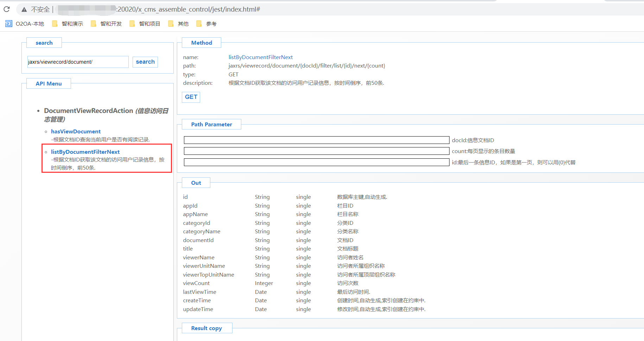This screenshot has height=341, width=644.
Task: Click the docId path parameter field
Action: click(316, 140)
